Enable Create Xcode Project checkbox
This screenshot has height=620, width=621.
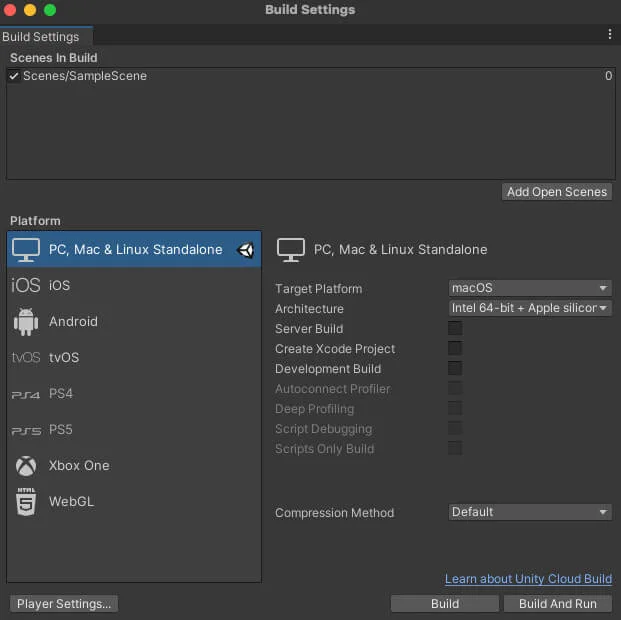tap(455, 348)
